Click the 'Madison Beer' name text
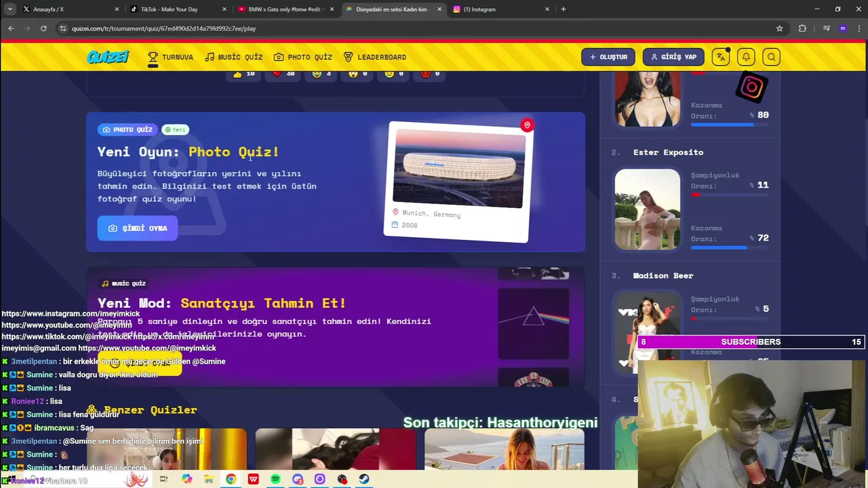Screen dimensions: 868x488 [x=663, y=275]
